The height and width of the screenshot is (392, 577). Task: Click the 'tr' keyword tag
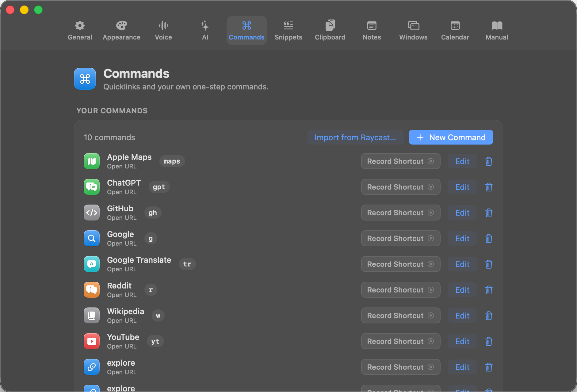point(187,264)
